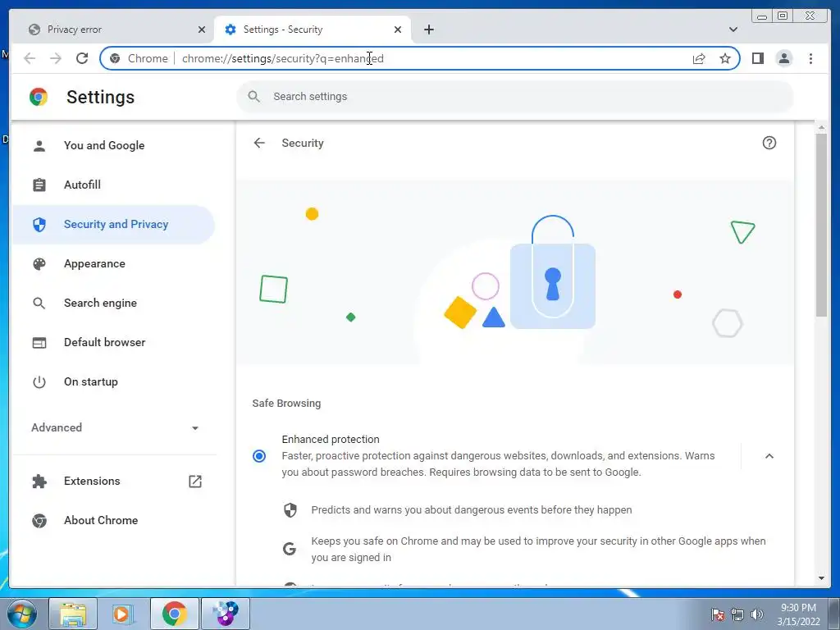Image resolution: width=840 pixels, height=630 pixels.
Task: Open the tab search dropdown arrow
Action: tap(733, 30)
